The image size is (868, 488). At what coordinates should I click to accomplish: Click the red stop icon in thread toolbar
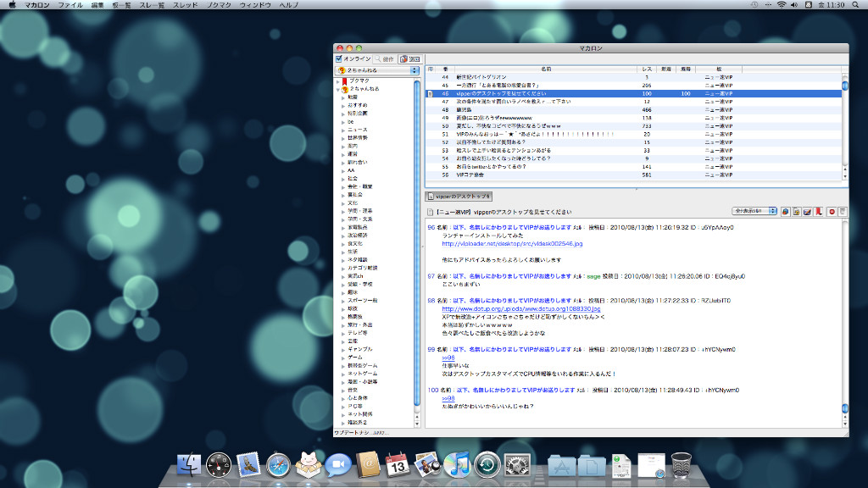[x=832, y=211]
